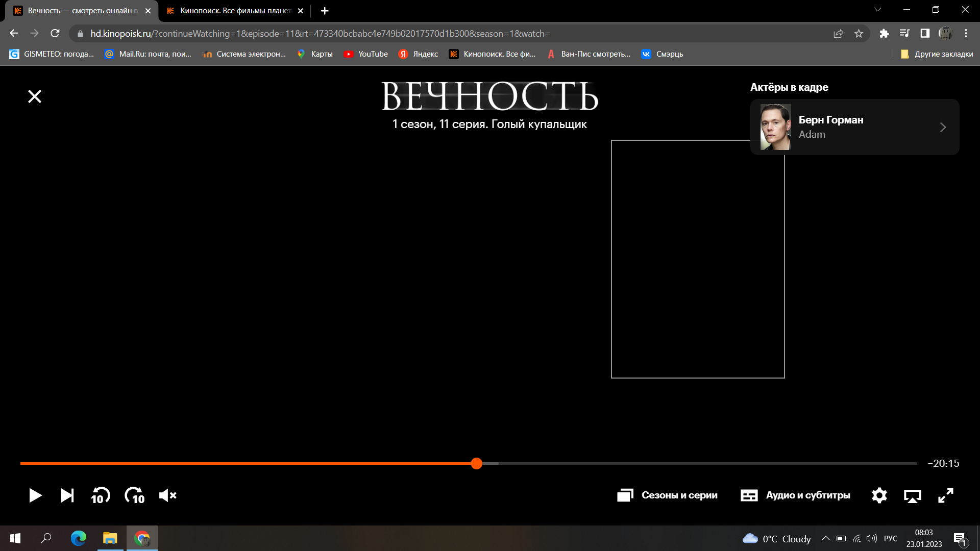Viewport: 980px width, 551px height.
Task: Cast video via AirPlay icon
Action: tap(912, 495)
